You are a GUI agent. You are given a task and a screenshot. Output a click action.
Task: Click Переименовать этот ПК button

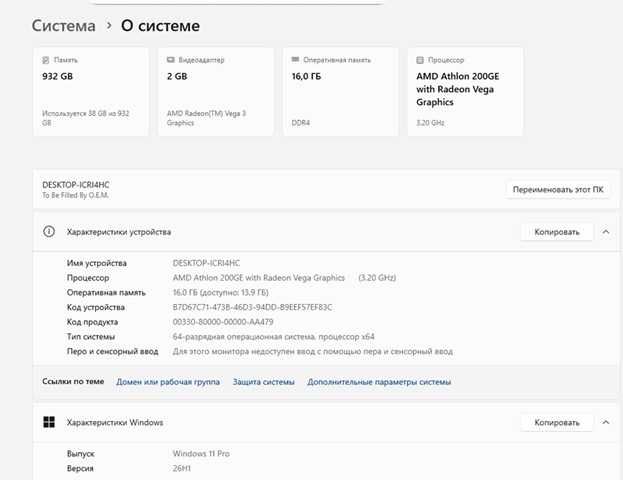(x=558, y=190)
